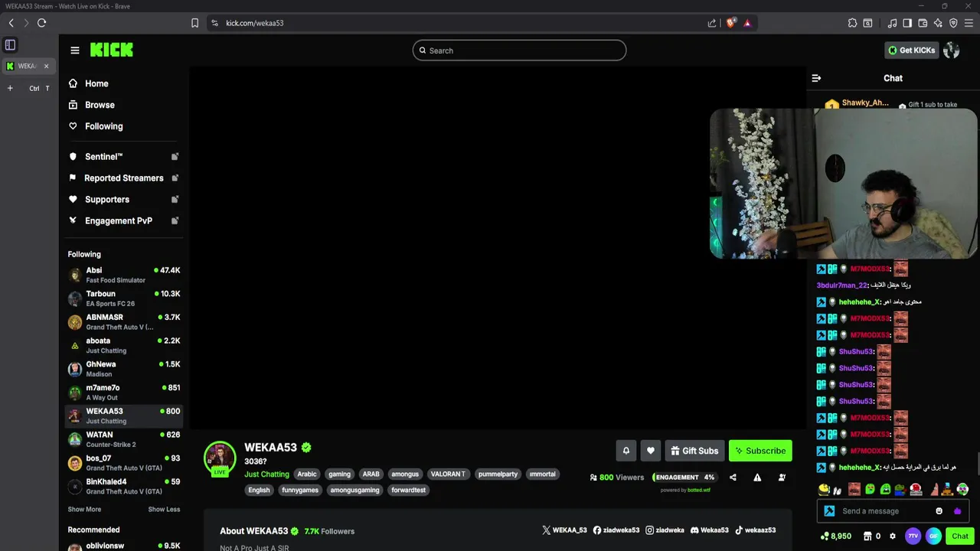Click the green Subscribe button
This screenshot has height=551, width=980.
(760, 451)
